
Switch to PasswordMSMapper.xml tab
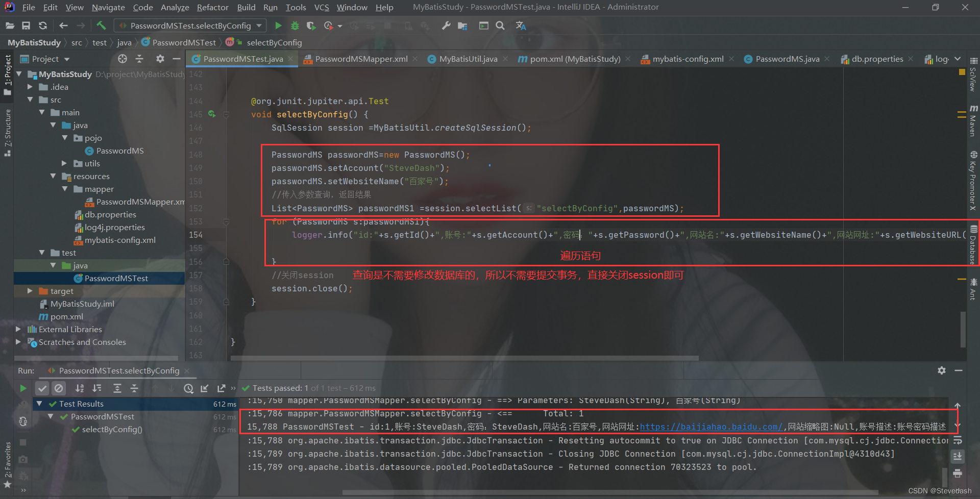point(361,59)
